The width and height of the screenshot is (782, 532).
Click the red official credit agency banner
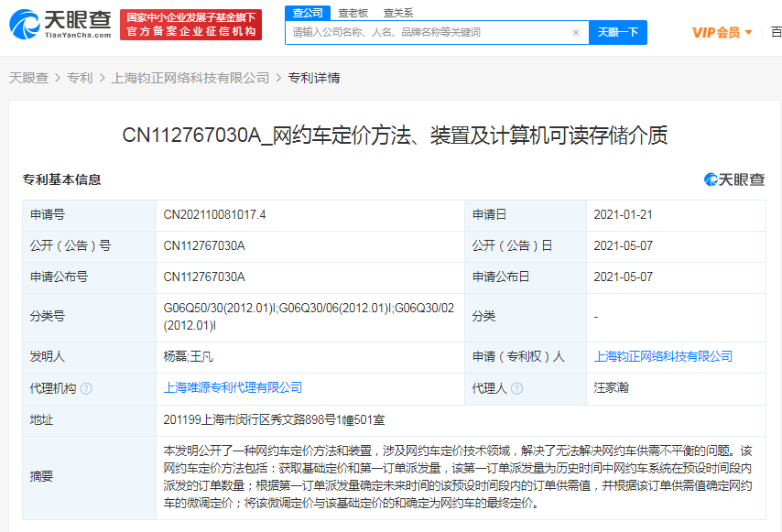tap(190, 24)
